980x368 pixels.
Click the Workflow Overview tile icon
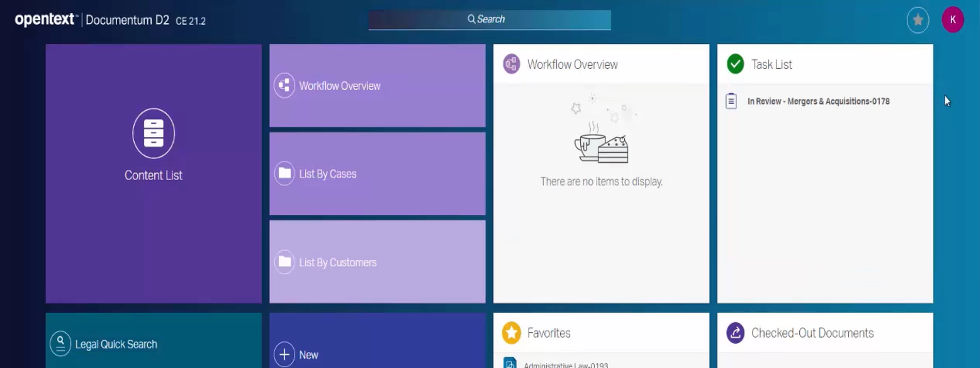pos(284,86)
